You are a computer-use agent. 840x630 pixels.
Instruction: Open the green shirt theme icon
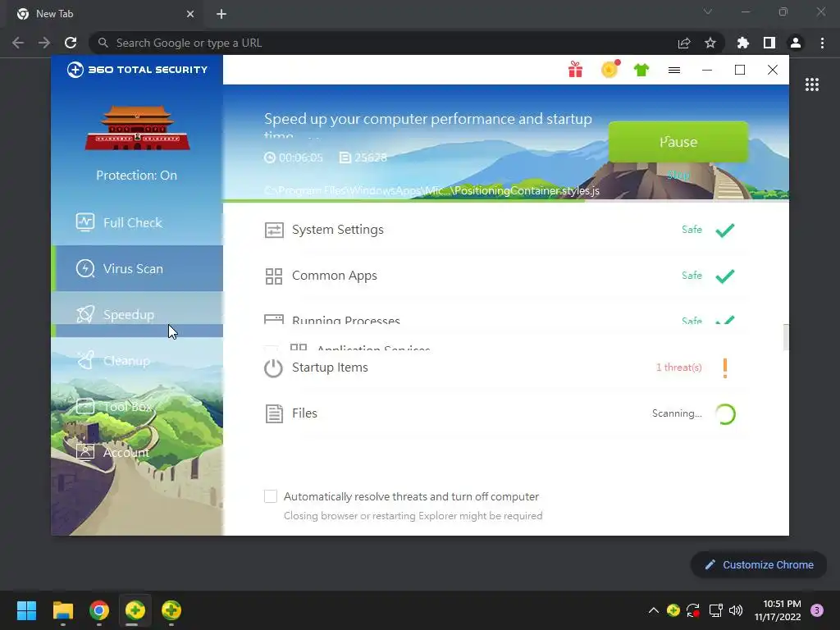641,70
